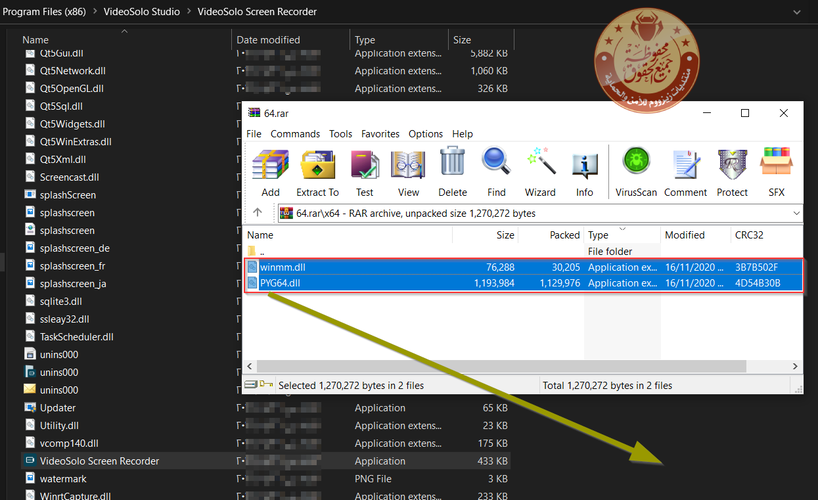Expand the WinRAR address bar dropdown
The height and width of the screenshot is (500, 818).
(796, 213)
